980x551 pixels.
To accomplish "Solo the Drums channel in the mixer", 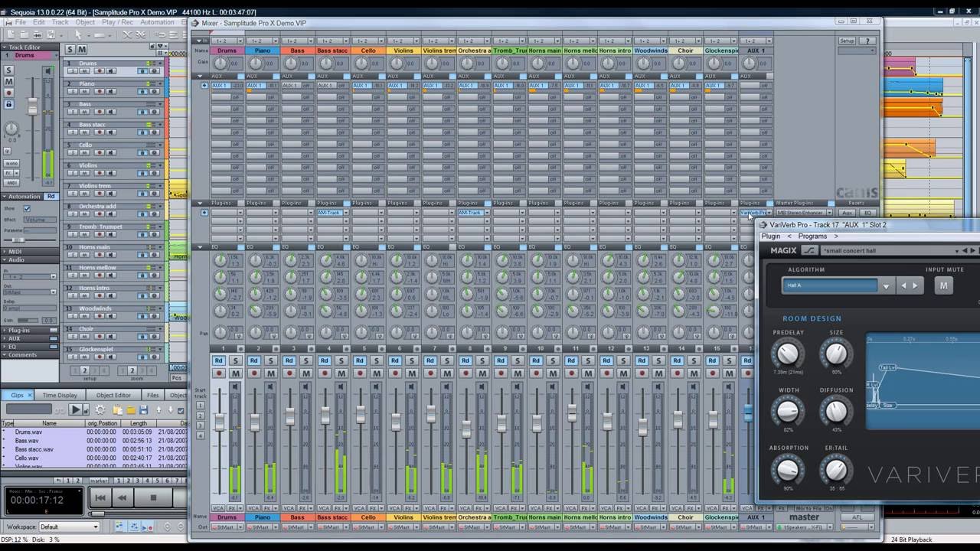I will coord(236,360).
